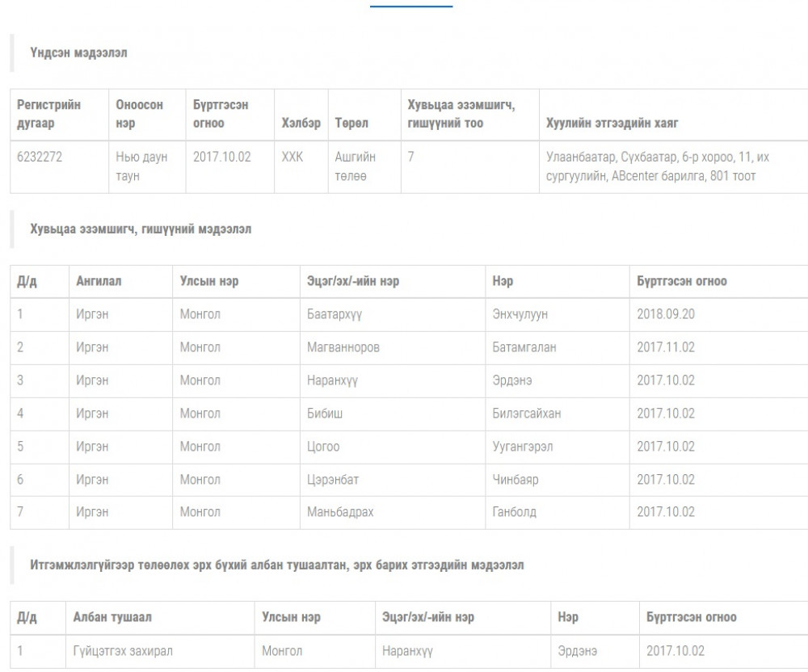Select shareholder name Билэгсайхан

526,414
